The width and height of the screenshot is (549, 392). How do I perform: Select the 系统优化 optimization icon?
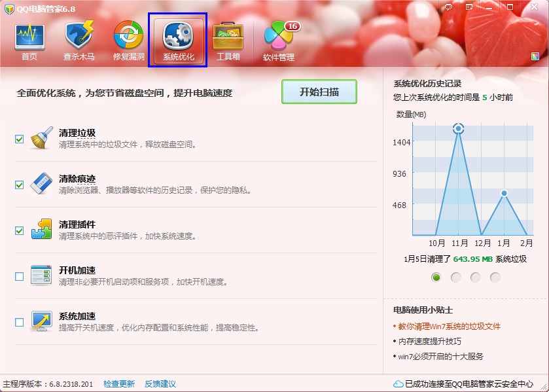coord(178,36)
